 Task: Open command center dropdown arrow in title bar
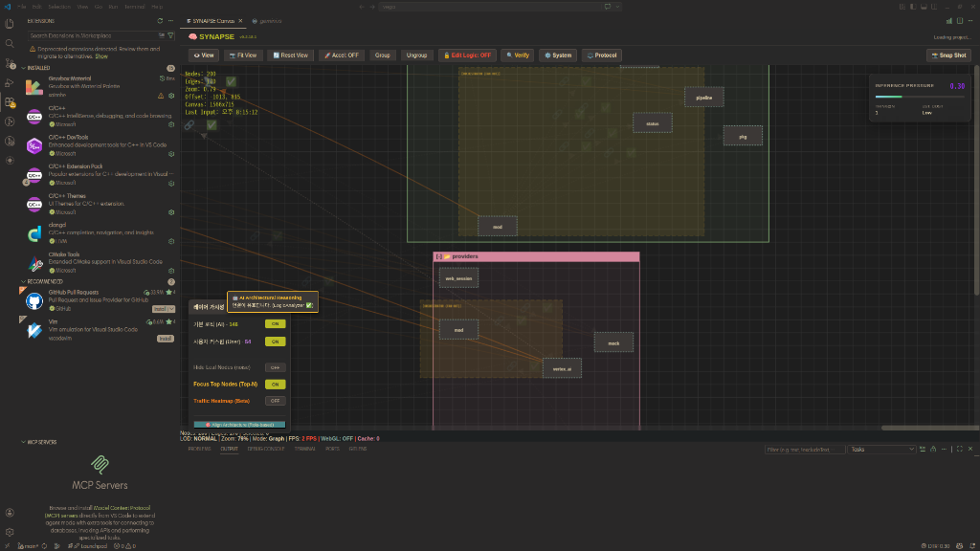(x=617, y=7)
